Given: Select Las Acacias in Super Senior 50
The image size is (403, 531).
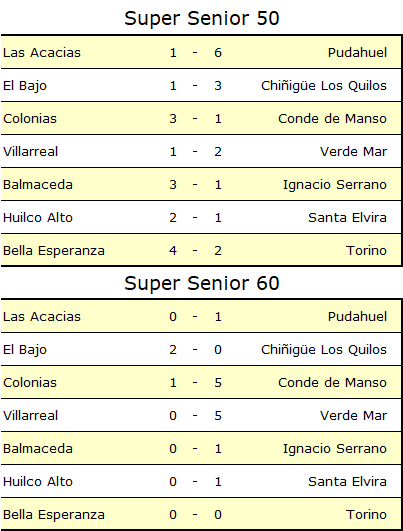Looking at the screenshot, I should click(x=42, y=52).
